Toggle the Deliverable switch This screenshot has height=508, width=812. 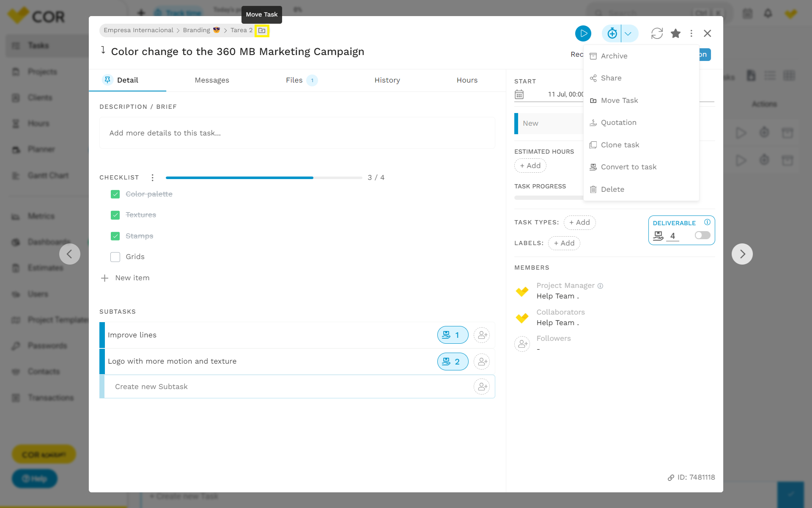pos(702,235)
